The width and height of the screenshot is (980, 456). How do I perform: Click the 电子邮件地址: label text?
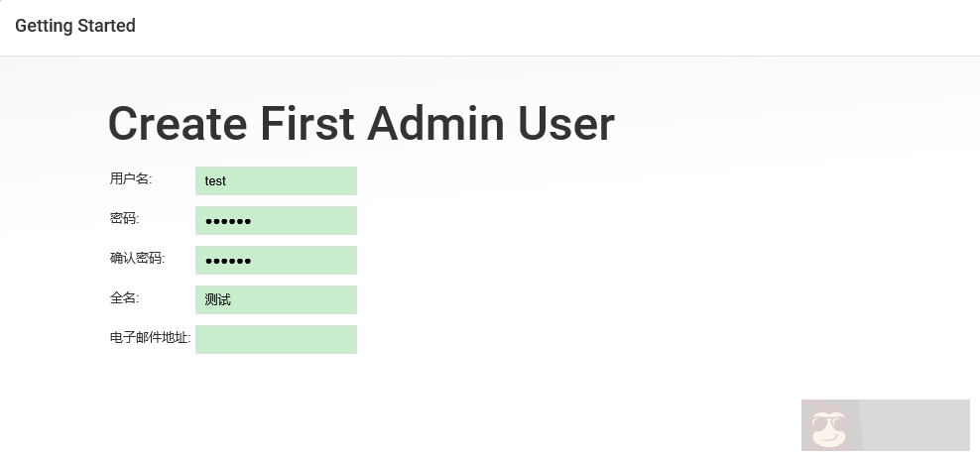150,337
